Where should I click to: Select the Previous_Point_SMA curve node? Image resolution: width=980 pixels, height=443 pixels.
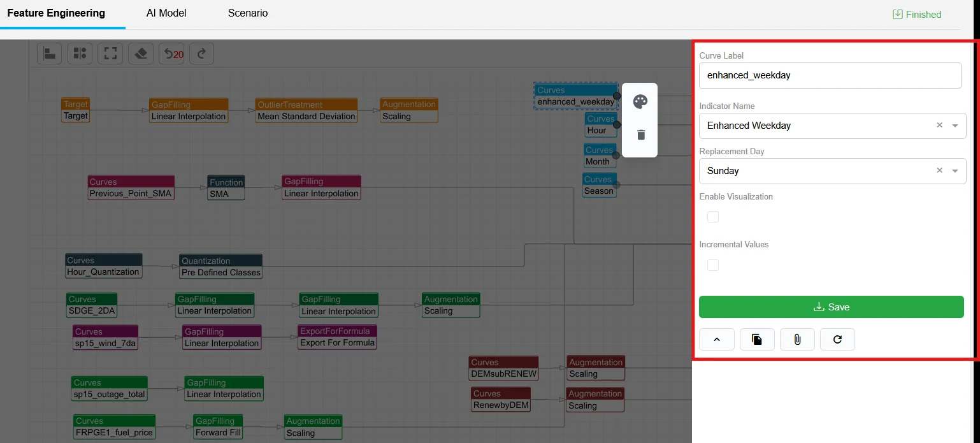(131, 187)
